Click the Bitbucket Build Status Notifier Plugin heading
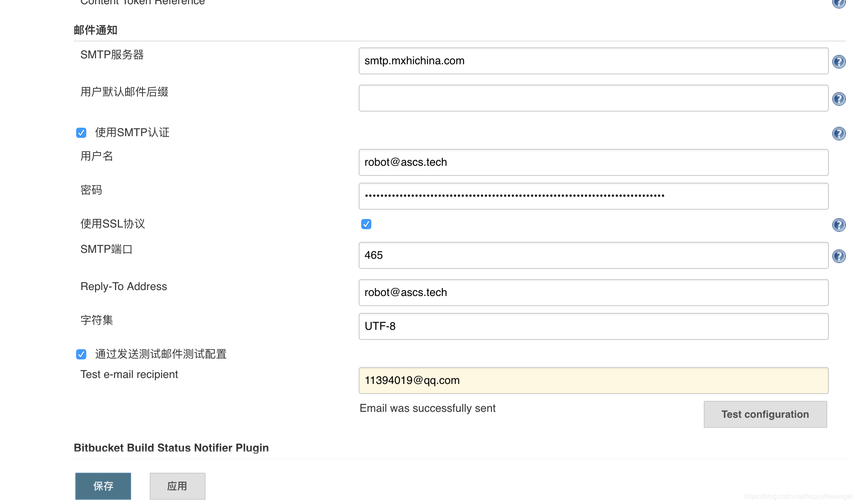 (171, 448)
